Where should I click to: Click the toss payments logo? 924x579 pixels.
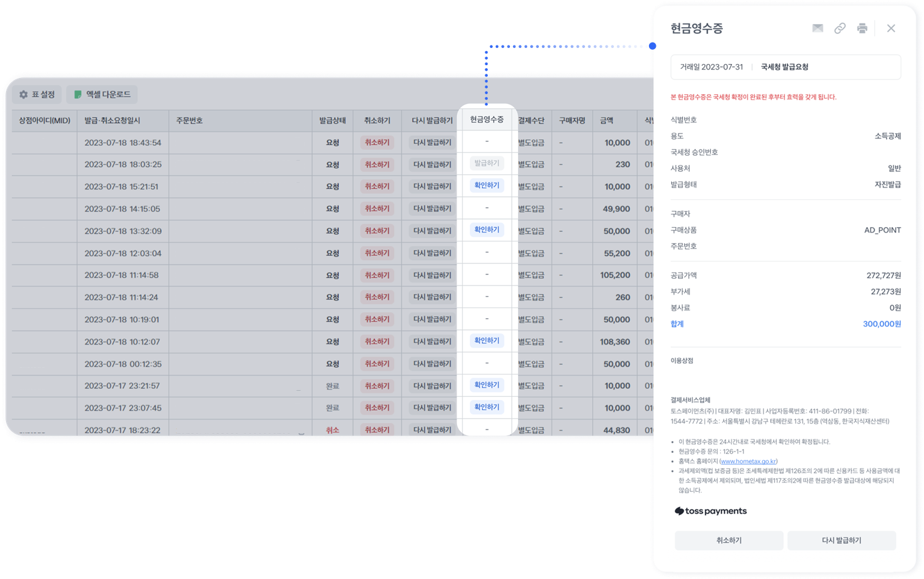tap(711, 511)
